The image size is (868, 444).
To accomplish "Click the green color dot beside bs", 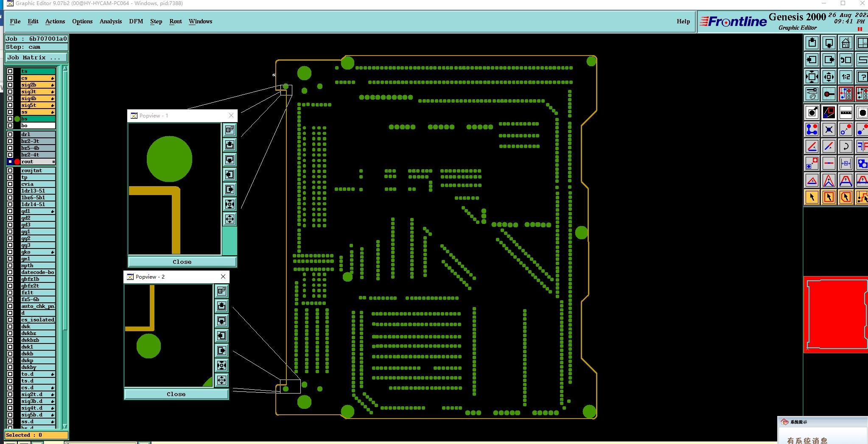I will tap(17, 119).
